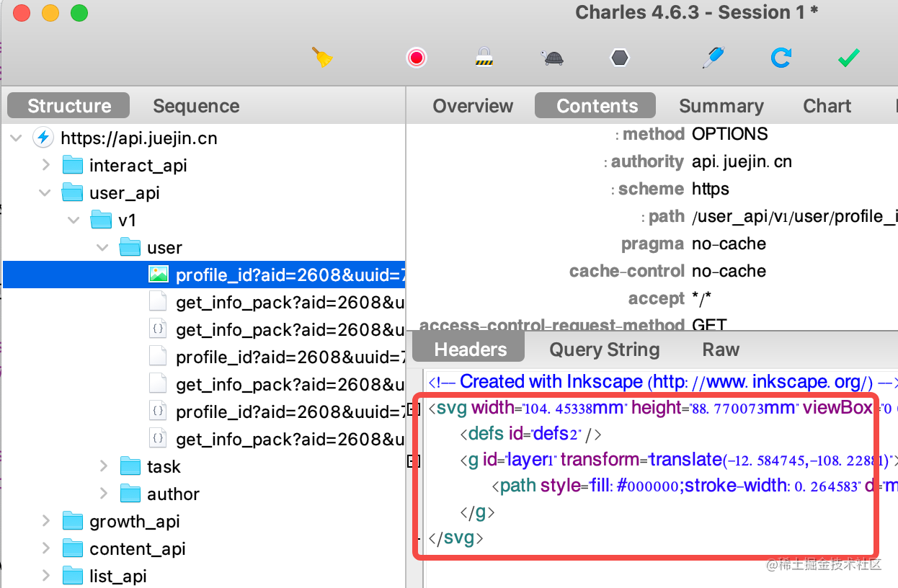Toggle the turtle Throttling icon
The width and height of the screenshot is (898, 588).
(x=552, y=58)
